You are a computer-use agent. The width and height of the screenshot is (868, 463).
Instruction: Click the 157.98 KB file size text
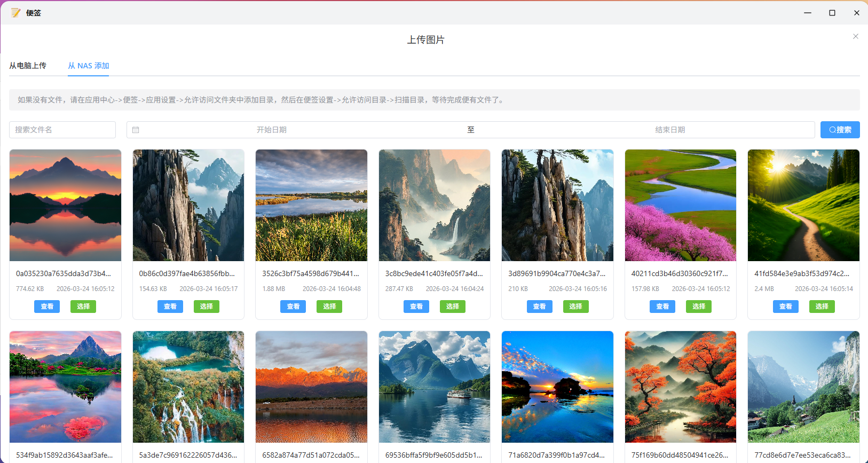tap(645, 289)
